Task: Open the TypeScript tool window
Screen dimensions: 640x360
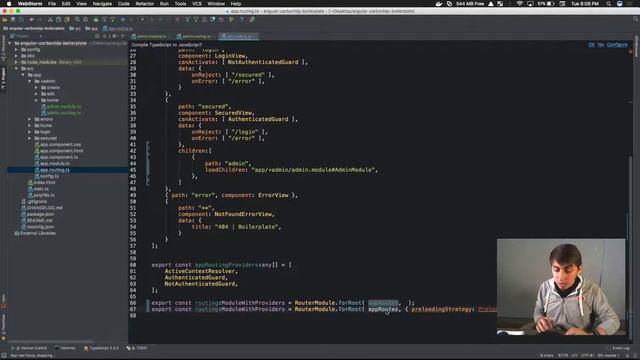Action: (x=101, y=348)
